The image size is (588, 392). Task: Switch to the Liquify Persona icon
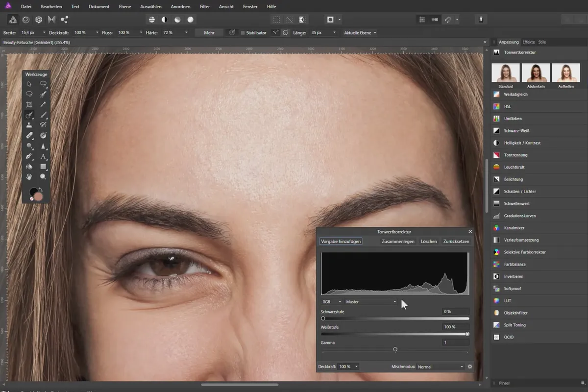[25, 20]
